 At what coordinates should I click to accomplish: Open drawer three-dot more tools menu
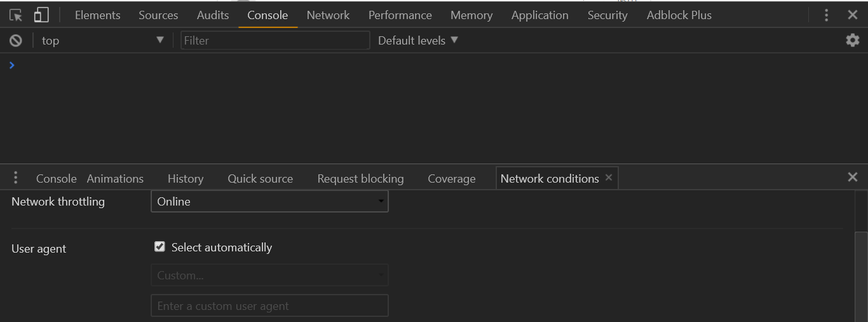[16, 178]
